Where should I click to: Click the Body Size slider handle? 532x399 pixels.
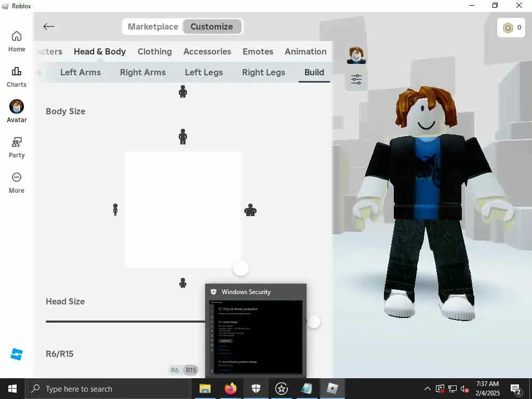point(241,269)
